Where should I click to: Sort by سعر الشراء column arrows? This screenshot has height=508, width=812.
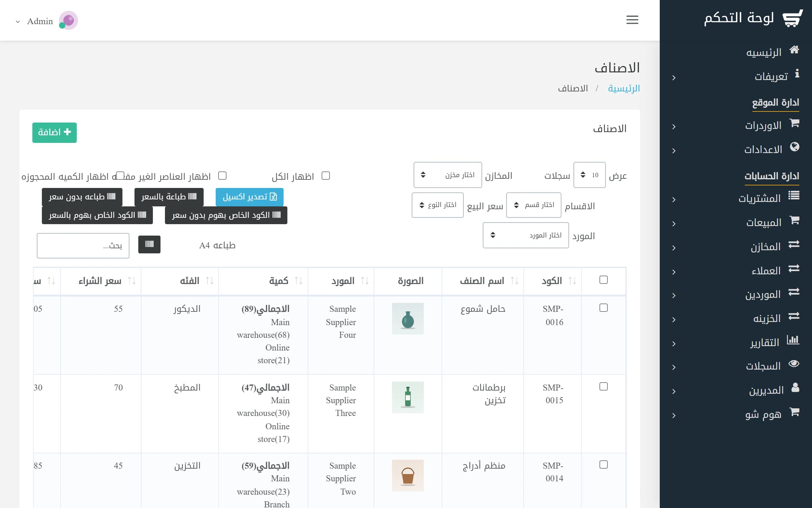pos(132,281)
